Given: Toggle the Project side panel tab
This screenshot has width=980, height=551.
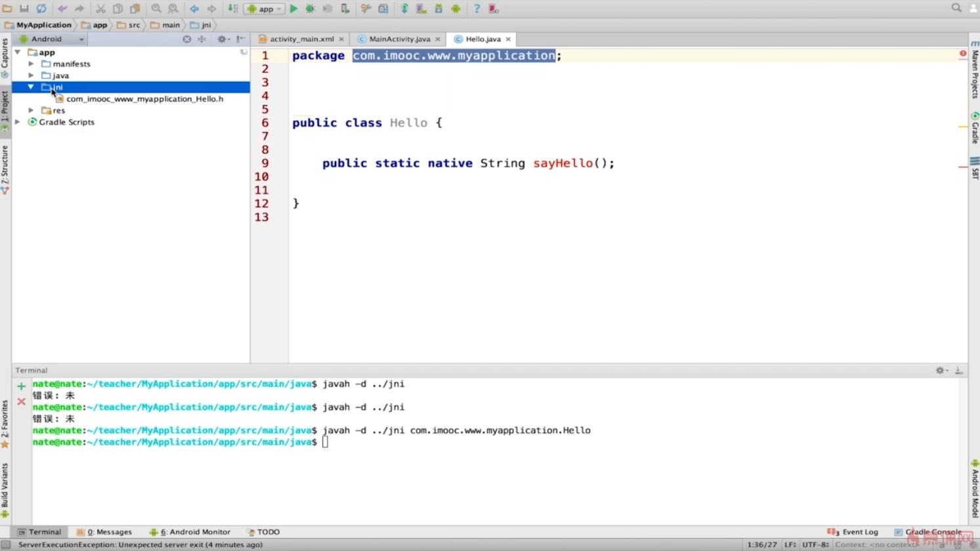Looking at the screenshot, I should coord(5,110).
